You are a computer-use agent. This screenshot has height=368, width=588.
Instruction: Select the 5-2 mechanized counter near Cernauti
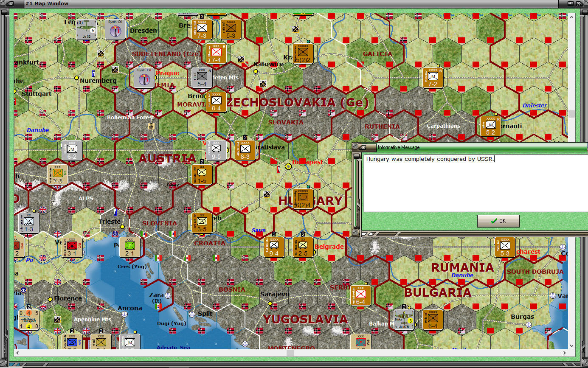tap(491, 126)
